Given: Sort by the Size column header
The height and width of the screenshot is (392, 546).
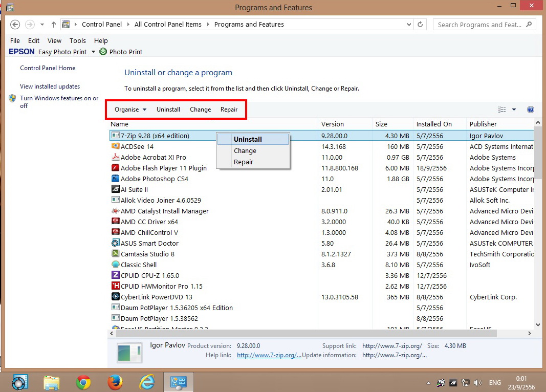Looking at the screenshot, I should (392, 124).
